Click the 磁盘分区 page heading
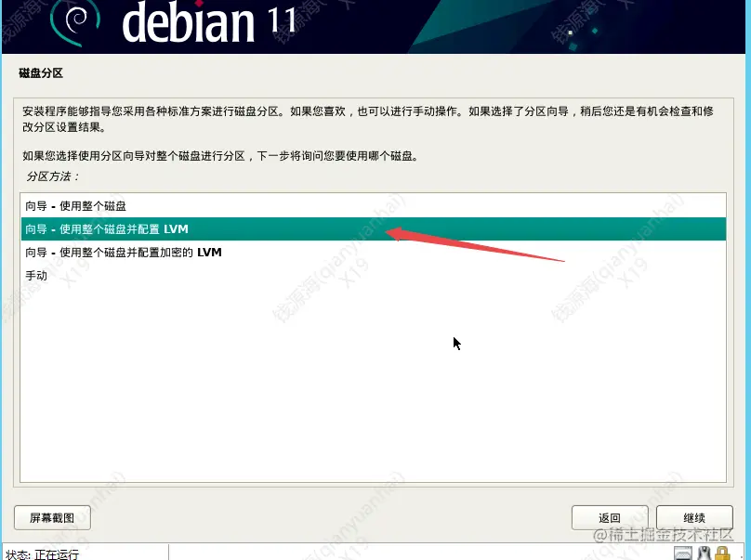751x560 pixels. 41,72
